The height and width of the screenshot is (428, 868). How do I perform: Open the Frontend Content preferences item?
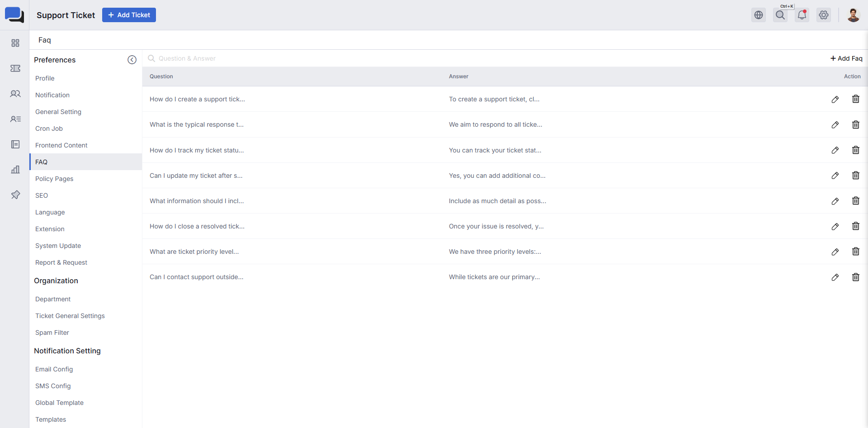tap(61, 145)
